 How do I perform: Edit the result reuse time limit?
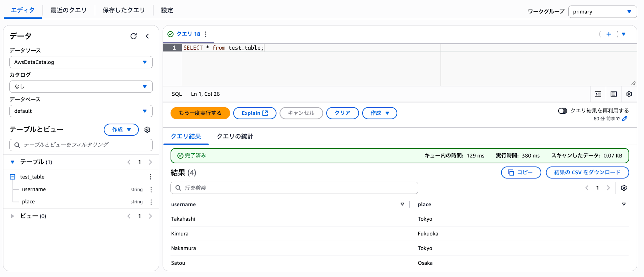[625, 119]
